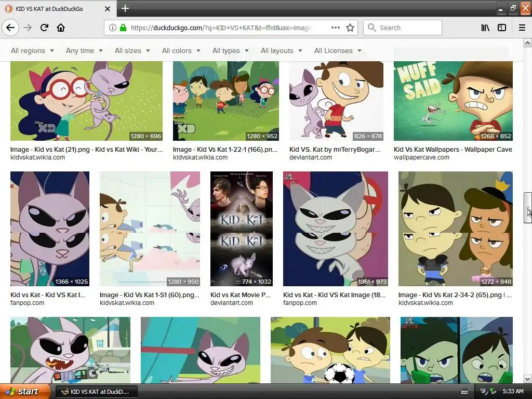Open the snarling cat by house thumbnail
The height and width of the screenshot is (399, 532).
point(70,350)
